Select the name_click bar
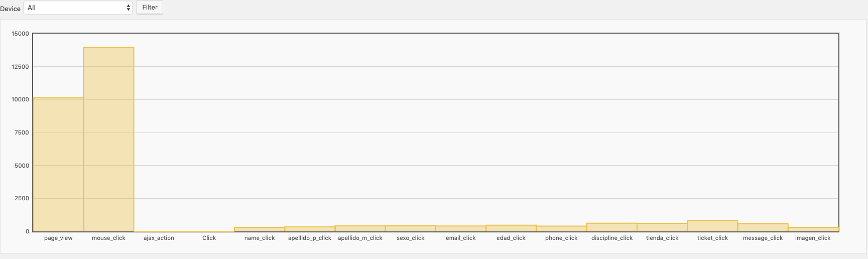Screen dimensions: 868x259 pos(260,229)
